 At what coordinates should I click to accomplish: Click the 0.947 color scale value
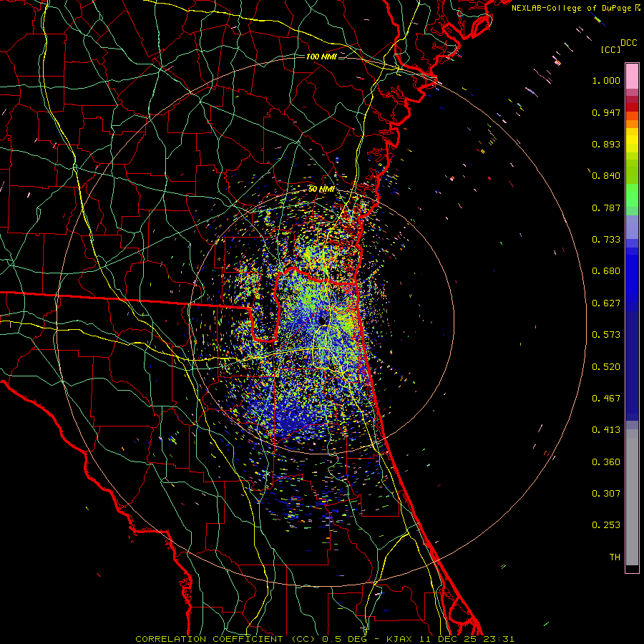coord(606,112)
